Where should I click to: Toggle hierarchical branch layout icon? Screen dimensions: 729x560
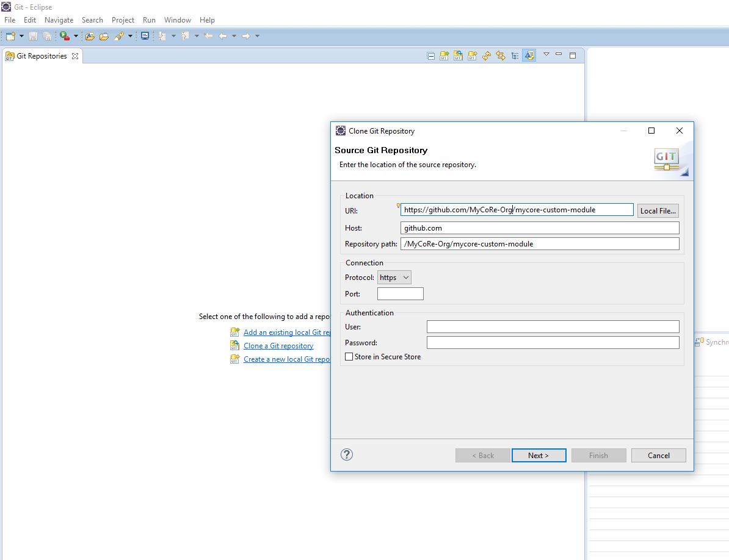click(515, 56)
